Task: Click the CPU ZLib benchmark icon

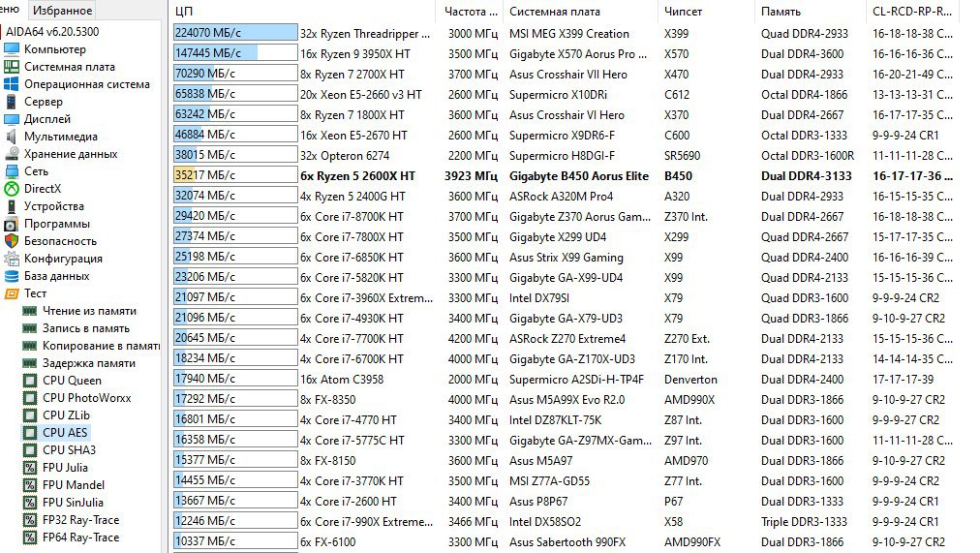Action: (29, 415)
